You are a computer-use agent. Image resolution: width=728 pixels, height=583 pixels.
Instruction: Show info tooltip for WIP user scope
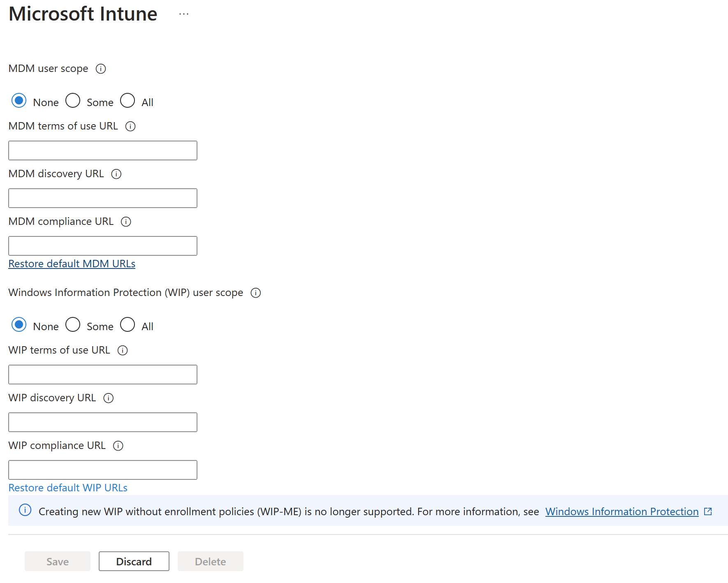pyautogui.click(x=256, y=293)
